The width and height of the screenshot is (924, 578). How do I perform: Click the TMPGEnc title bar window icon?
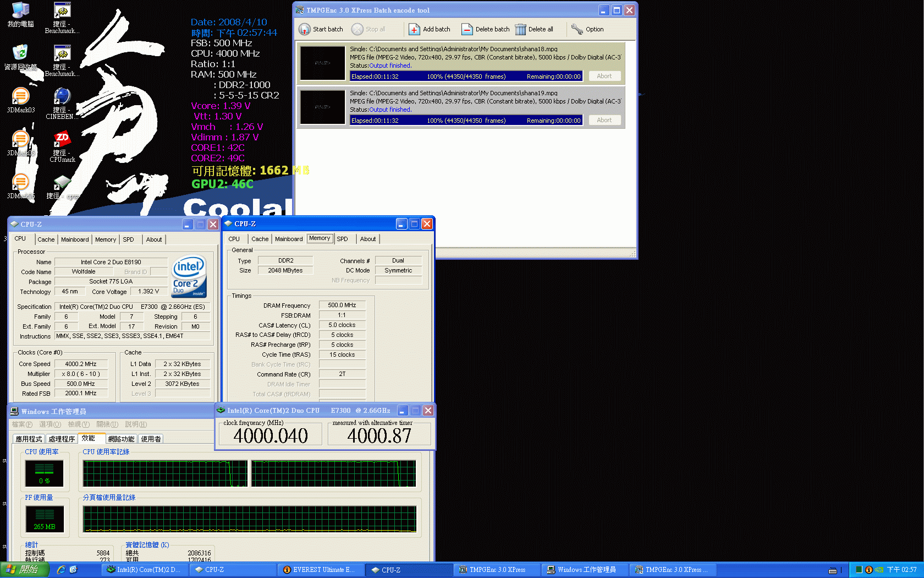tap(300, 10)
